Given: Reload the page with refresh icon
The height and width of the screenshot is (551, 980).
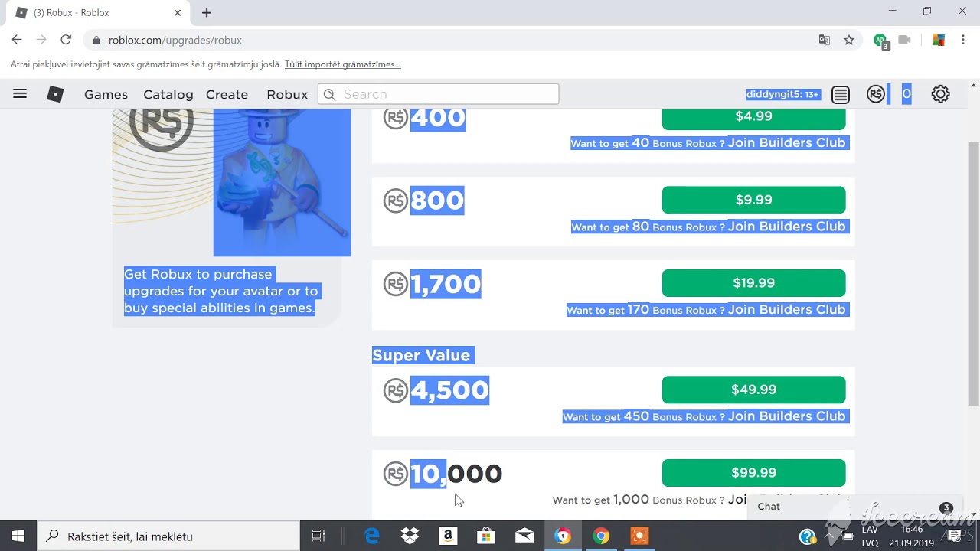Looking at the screenshot, I should coord(66,40).
